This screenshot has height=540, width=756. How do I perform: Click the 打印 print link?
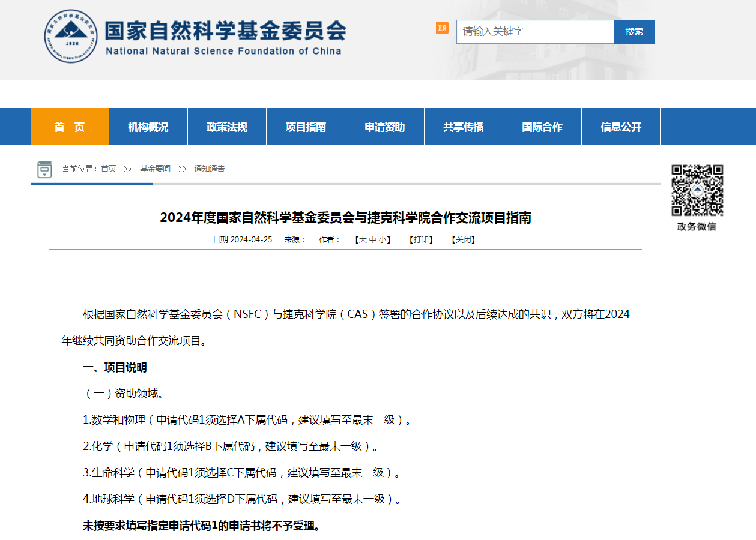tap(421, 240)
